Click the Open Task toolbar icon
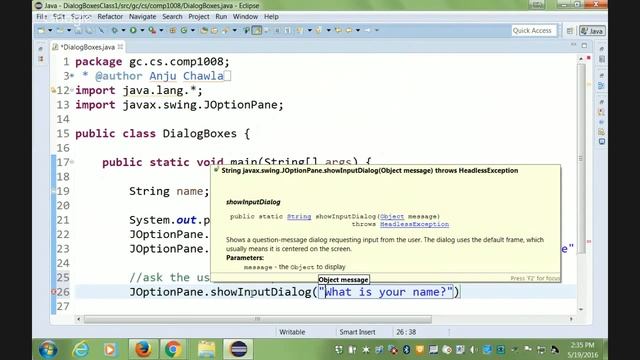This screenshot has width=640, height=360. point(214,30)
